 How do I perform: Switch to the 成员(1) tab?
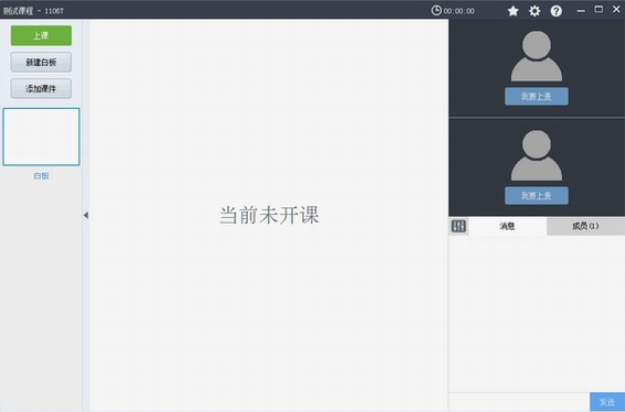585,226
